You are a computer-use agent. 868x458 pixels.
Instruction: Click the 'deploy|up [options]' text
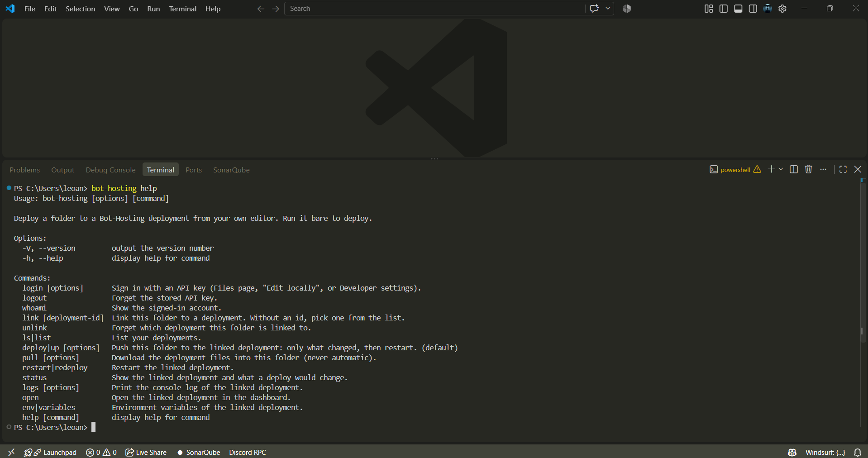(x=61, y=348)
